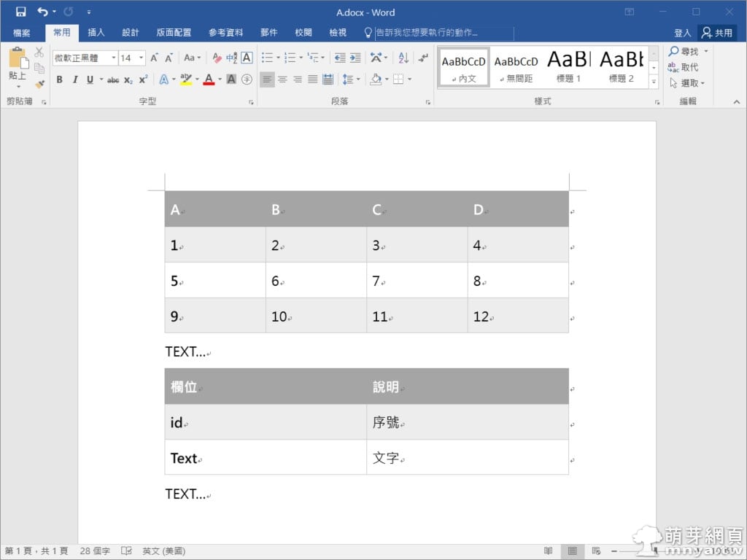Image resolution: width=747 pixels, height=560 pixels.
Task: Expand the line spacing dropdown
Action: [x=357, y=79]
